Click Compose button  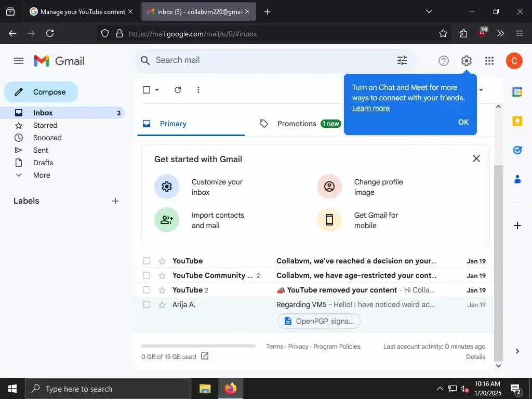pos(41,92)
